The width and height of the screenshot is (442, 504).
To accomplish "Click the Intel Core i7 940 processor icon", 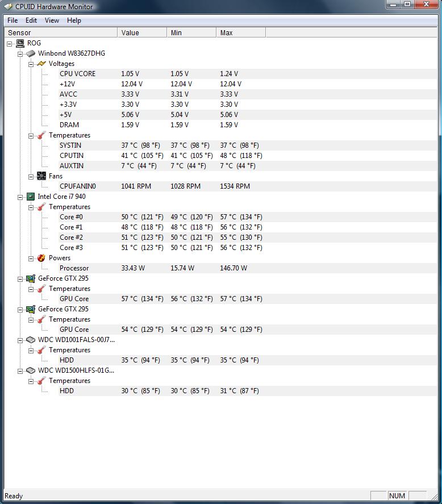I will pos(31,197).
